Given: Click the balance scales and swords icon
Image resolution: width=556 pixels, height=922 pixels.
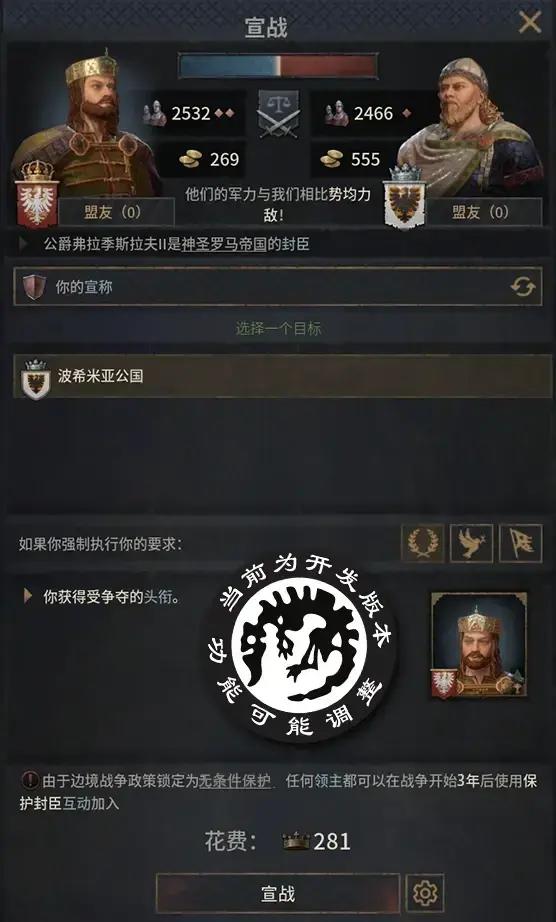Looking at the screenshot, I should [x=278, y=114].
